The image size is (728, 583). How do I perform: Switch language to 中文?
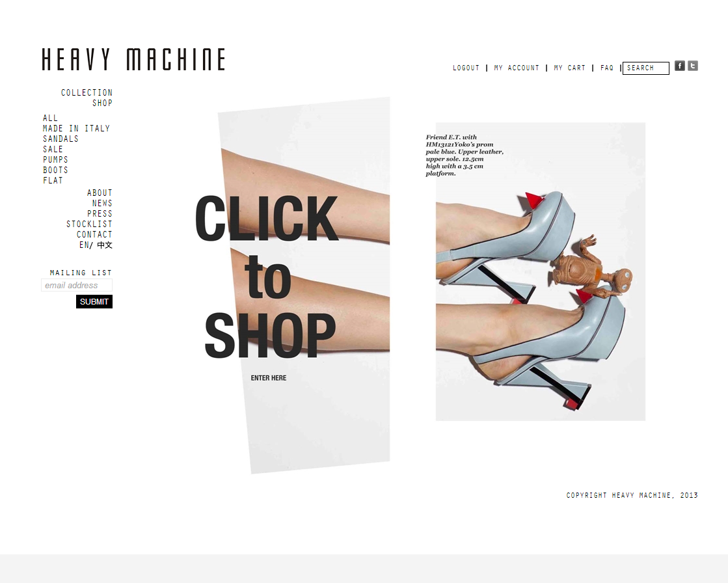(x=105, y=245)
